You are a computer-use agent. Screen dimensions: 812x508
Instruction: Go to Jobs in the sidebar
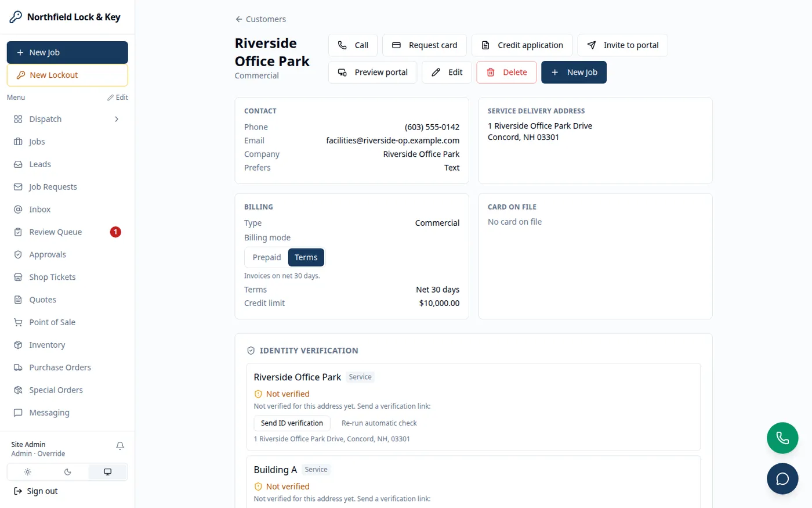tap(67, 142)
